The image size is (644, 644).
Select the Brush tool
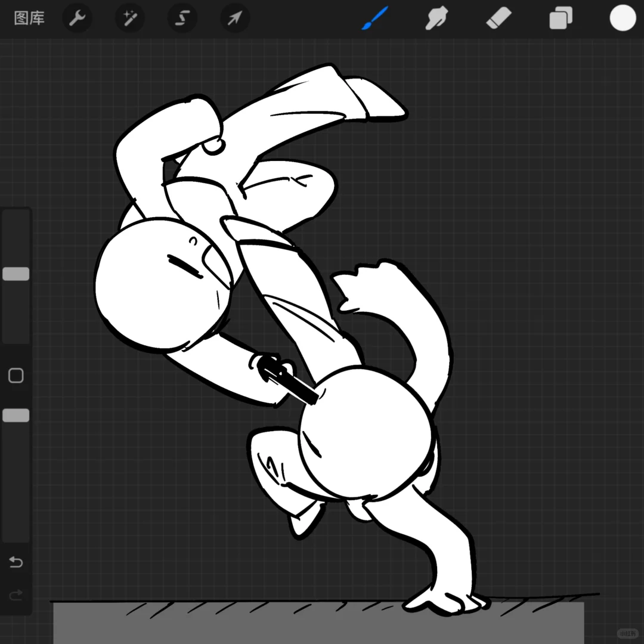374,18
